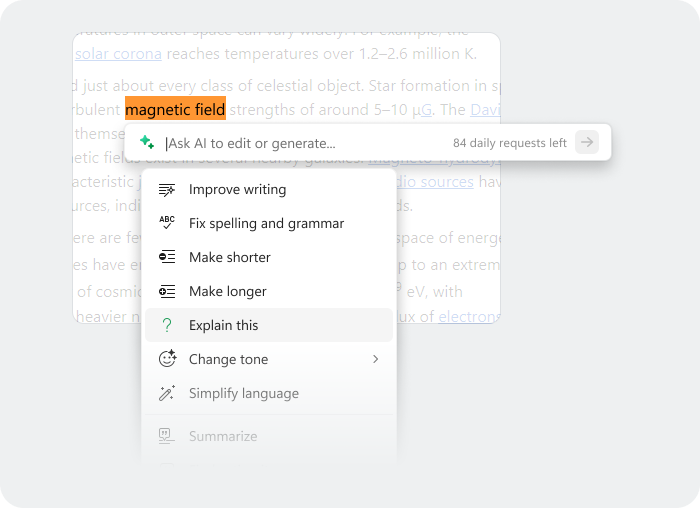Click the Make shorter icon
700x508 pixels.
pos(167,257)
